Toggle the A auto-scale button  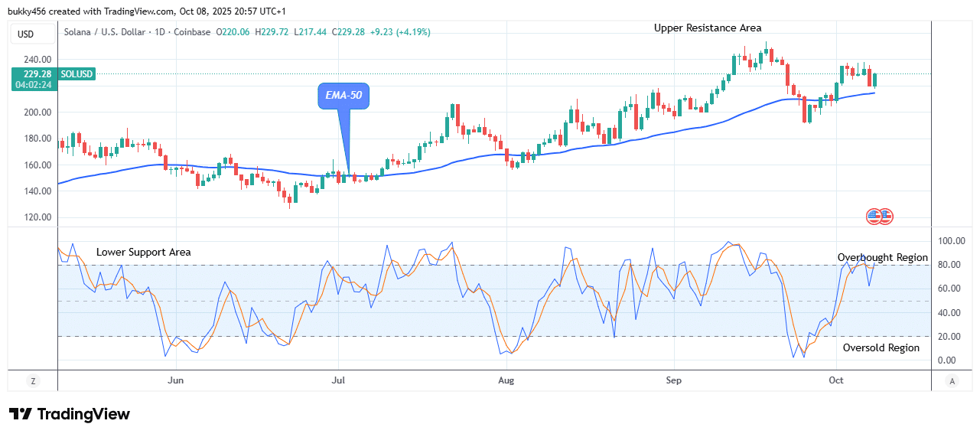pyautogui.click(x=952, y=380)
